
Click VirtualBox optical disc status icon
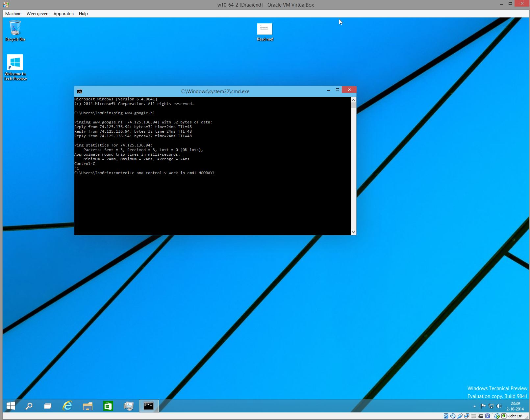[x=453, y=416]
